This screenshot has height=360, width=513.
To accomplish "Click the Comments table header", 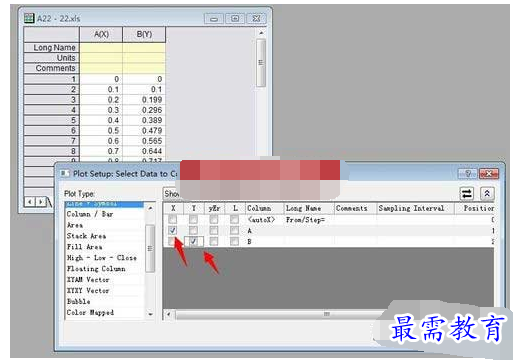I will click(x=355, y=208).
